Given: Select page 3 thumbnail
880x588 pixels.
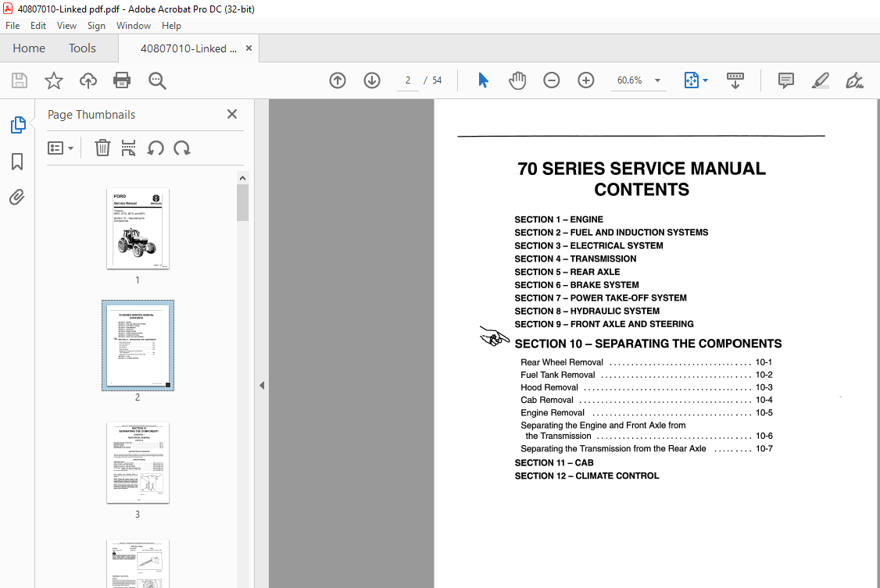Looking at the screenshot, I should coord(138,463).
